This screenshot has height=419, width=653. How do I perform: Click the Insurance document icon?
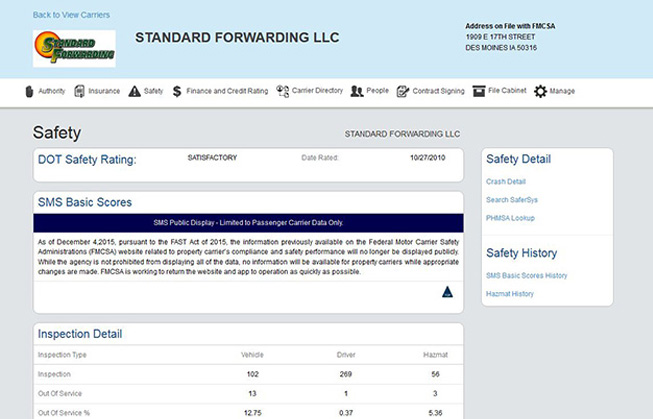click(79, 91)
